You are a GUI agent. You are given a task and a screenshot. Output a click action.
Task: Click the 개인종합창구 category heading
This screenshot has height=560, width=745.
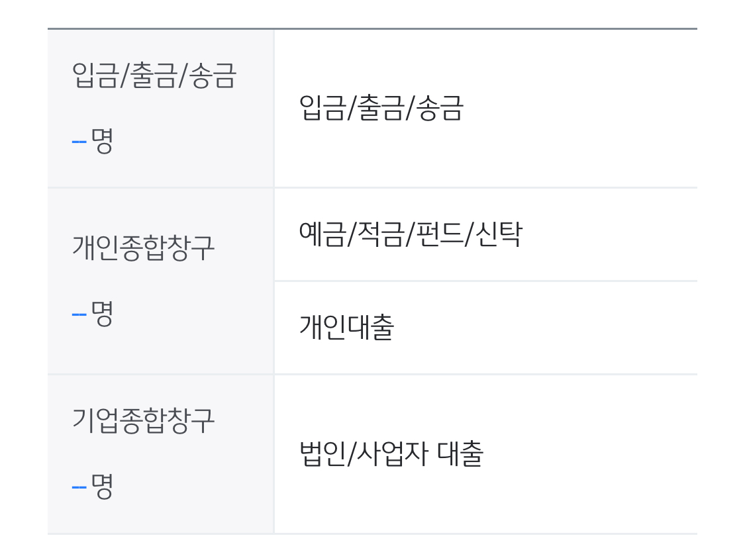[x=143, y=248]
